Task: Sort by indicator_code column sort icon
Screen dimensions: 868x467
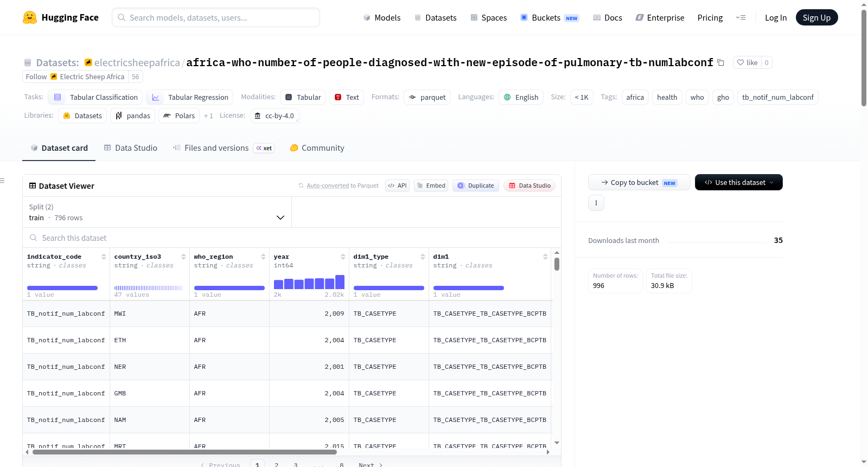Action: point(104,257)
